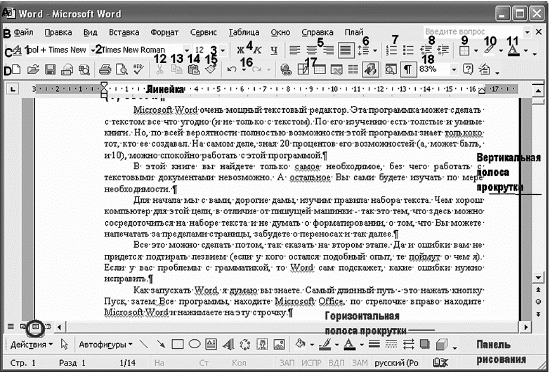Open the font size 12 dropdown
Viewport: 549px width, 372px height.
pyautogui.click(x=223, y=50)
